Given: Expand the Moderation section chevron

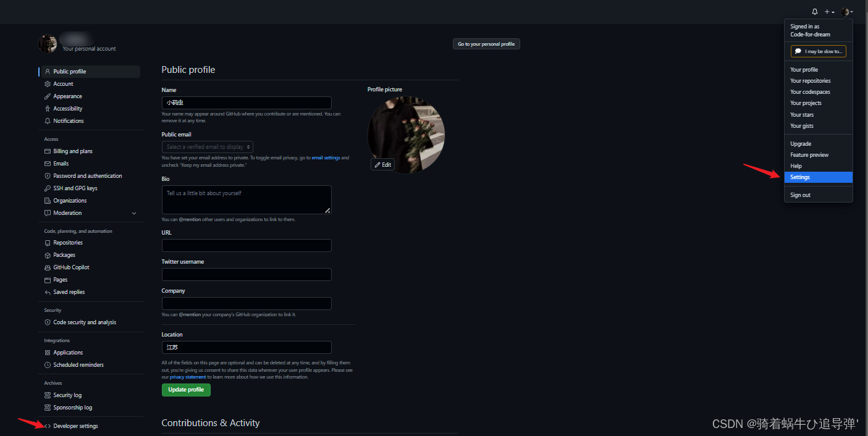Looking at the screenshot, I should click(134, 213).
